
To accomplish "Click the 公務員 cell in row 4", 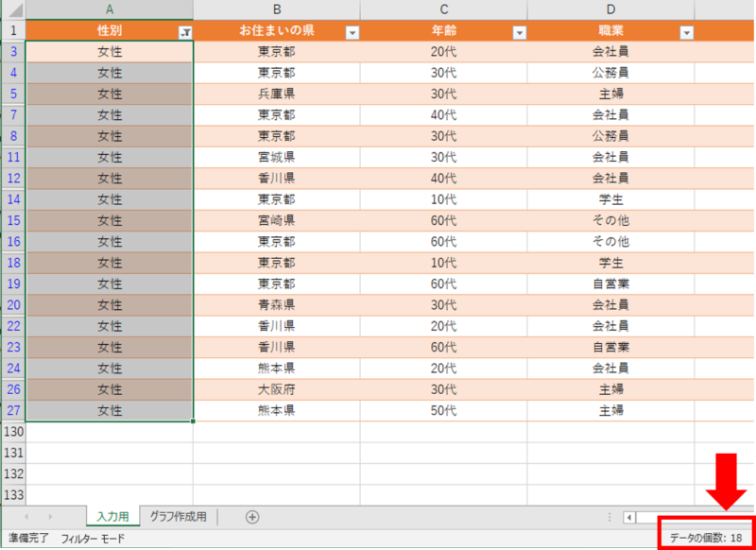I will (610, 73).
